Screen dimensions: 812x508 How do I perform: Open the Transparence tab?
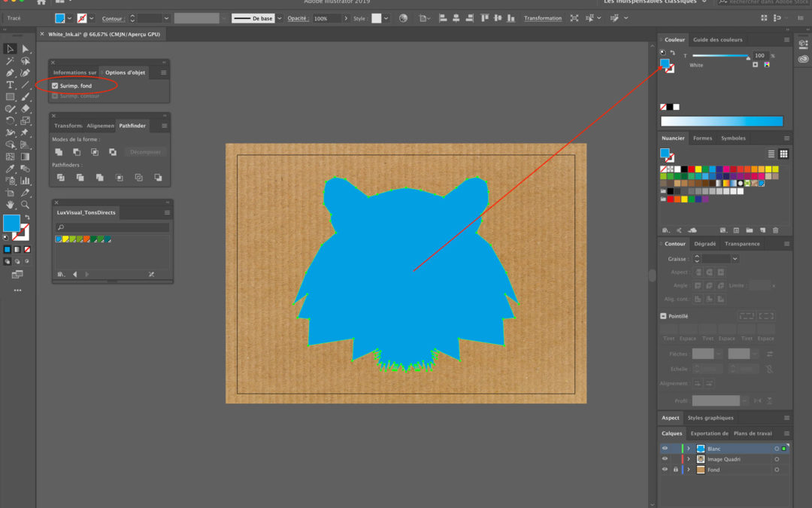pyautogui.click(x=742, y=244)
